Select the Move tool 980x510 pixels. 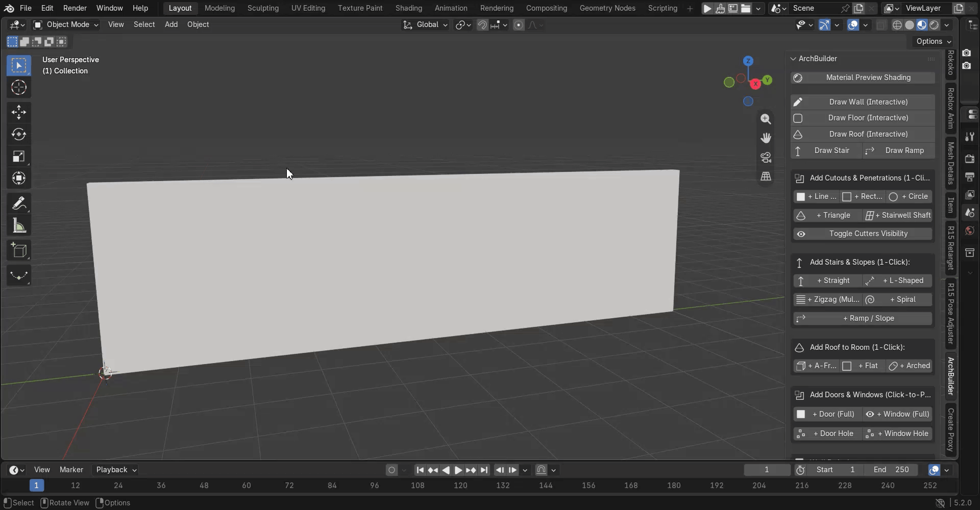tap(19, 112)
